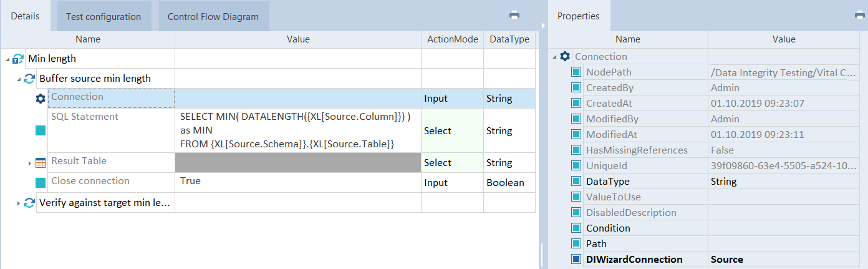The width and height of the screenshot is (868, 269).
Task: Open the Control Flow Diagram tab
Action: click(x=213, y=17)
